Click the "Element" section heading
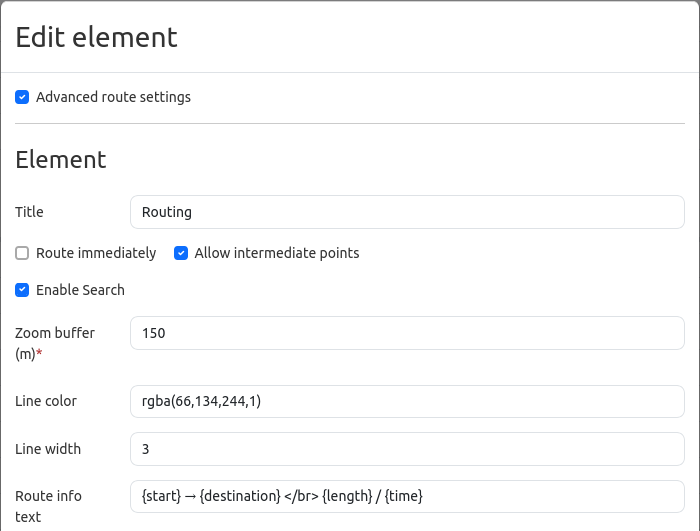 coord(61,159)
